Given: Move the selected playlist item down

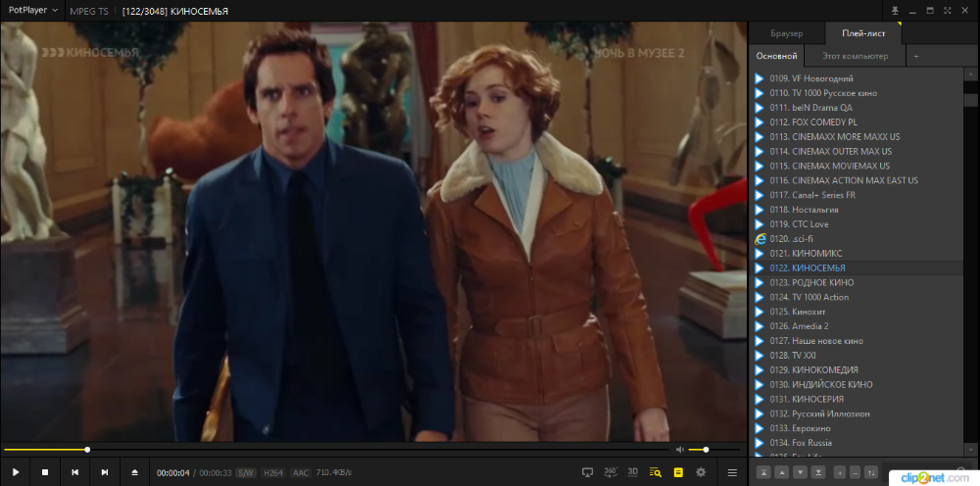Looking at the screenshot, I should pos(800,472).
